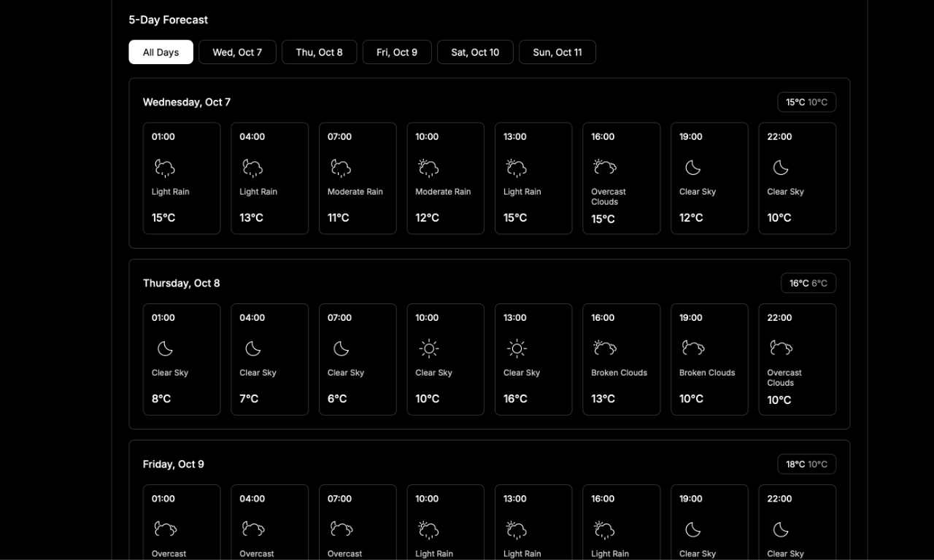Click the cloud icon at Friday 01:00

[x=165, y=529]
